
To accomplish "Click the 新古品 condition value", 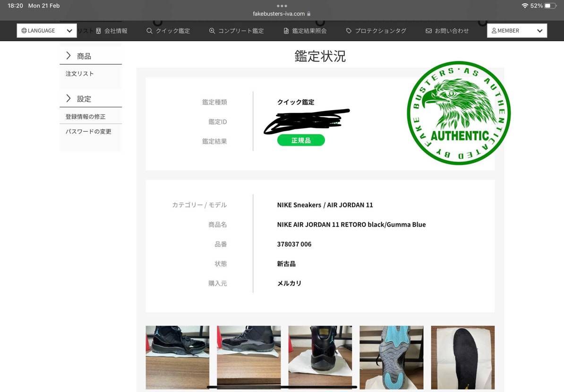I will pyautogui.click(x=286, y=264).
